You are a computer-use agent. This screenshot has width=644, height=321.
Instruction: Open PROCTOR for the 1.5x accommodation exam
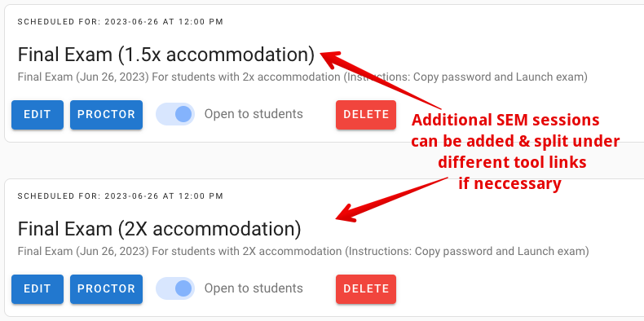pyautogui.click(x=106, y=115)
